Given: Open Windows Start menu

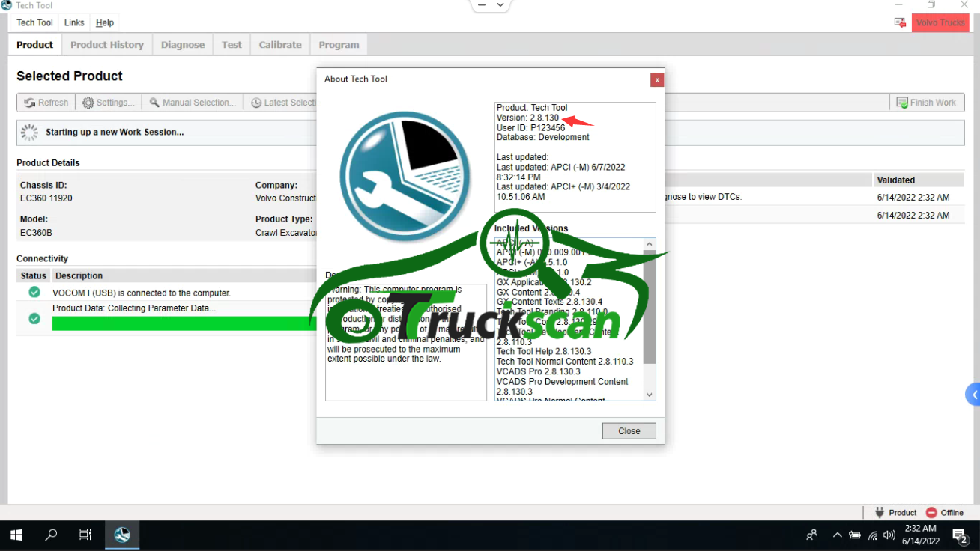Looking at the screenshot, I should point(16,535).
